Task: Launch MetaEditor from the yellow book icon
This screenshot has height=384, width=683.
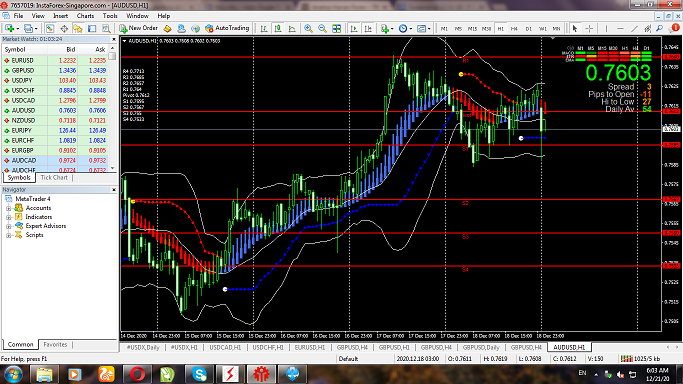Action: tap(167, 28)
